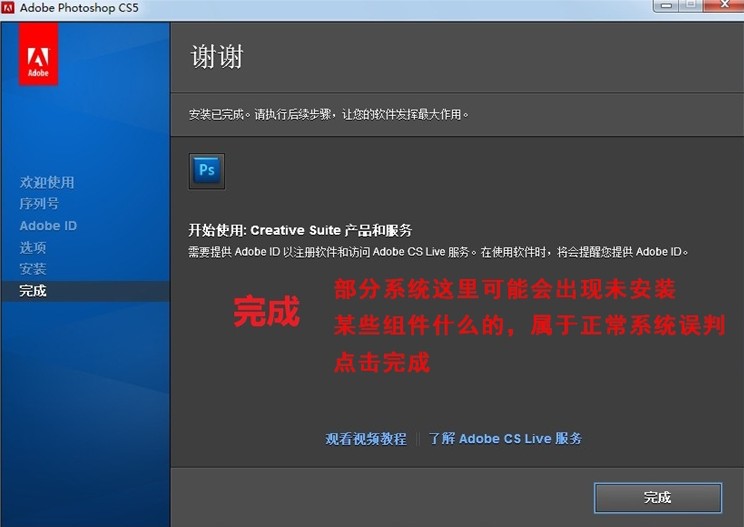Screen dimensions: 744x527
Task: Minimize the installer window
Action: click(x=667, y=6)
